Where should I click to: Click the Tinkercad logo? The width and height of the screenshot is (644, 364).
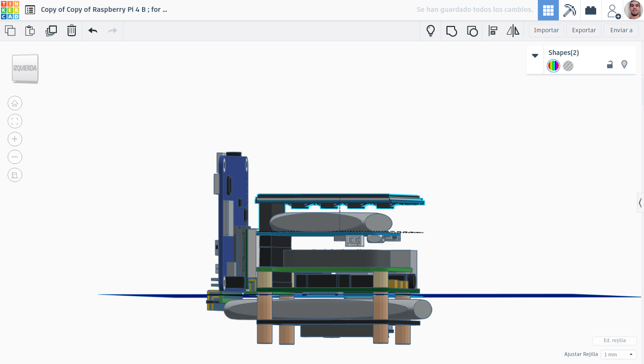point(10,10)
